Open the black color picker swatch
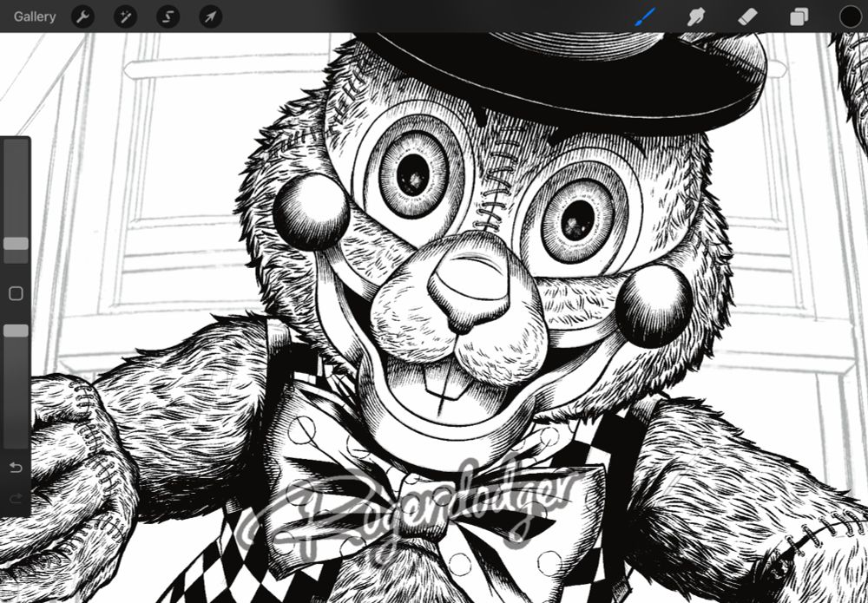The height and width of the screenshot is (603, 868). click(851, 16)
